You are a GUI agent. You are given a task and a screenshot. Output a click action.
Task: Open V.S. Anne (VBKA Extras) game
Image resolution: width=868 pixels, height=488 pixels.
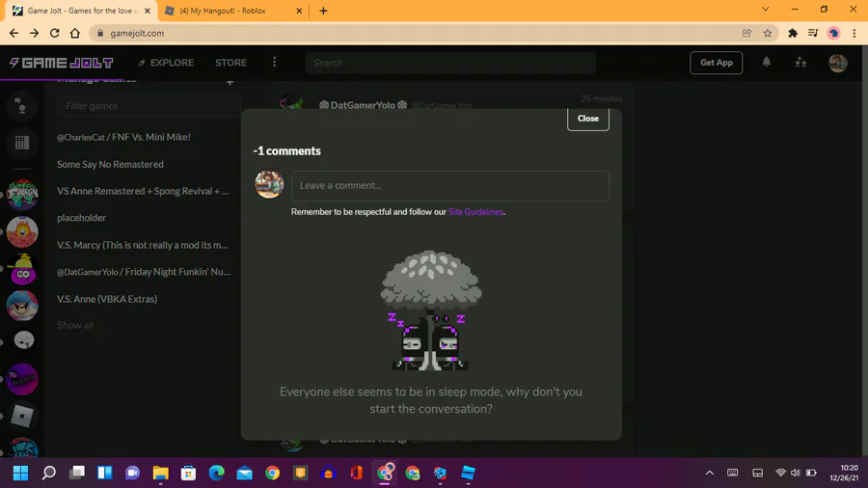pyautogui.click(x=107, y=299)
